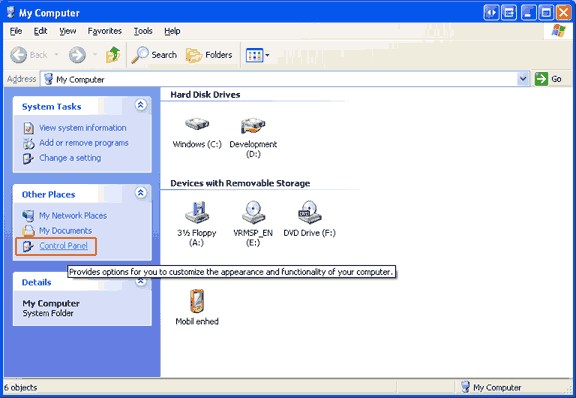Open the Forward history dropdown arrow
Image resolution: width=576 pixels, height=398 pixels.
coord(95,55)
